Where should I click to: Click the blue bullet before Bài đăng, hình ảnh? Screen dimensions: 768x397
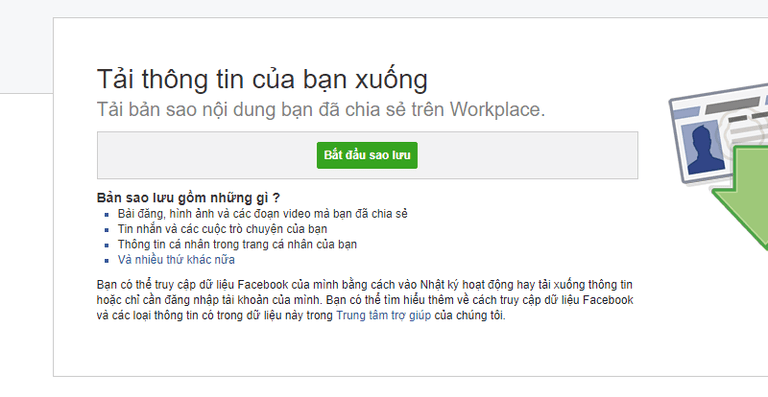[107, 214]
